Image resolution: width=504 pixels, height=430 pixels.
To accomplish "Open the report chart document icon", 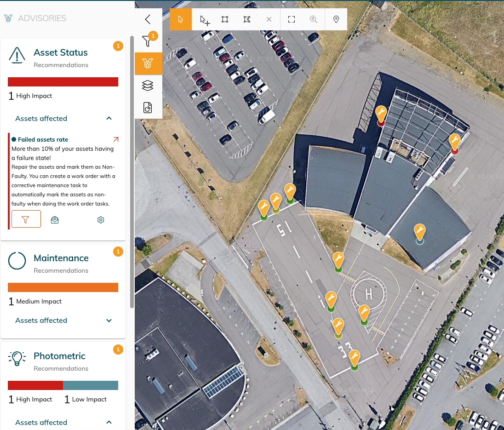I will click(148, 108).
